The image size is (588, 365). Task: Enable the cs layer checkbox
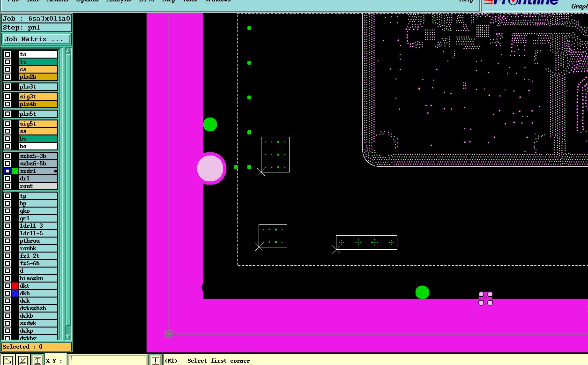pos(7,69)
